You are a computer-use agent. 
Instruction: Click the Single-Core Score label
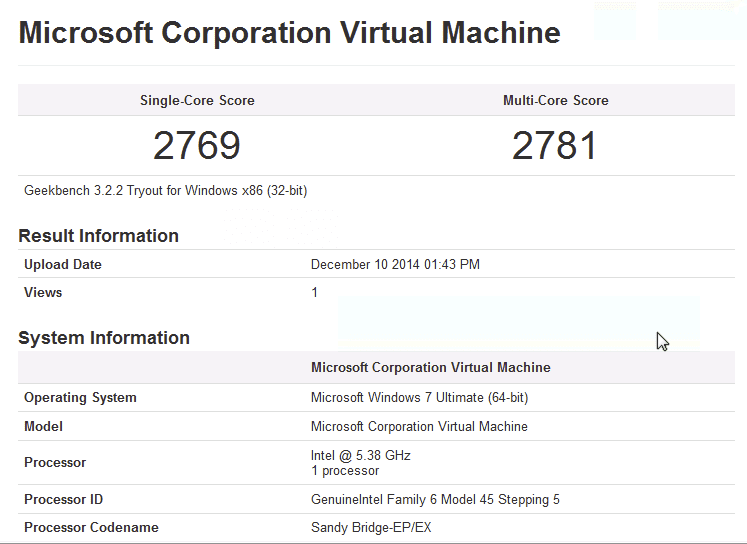[197, 100]
